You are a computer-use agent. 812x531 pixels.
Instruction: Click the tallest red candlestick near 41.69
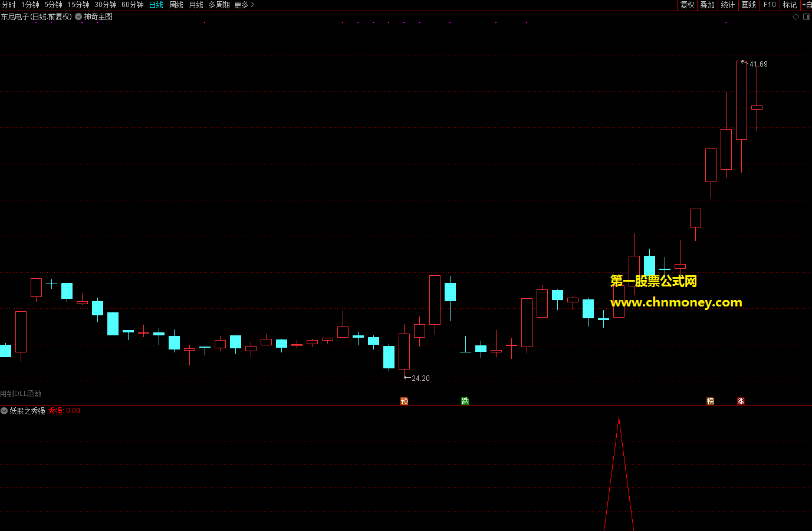pos(741,100)
